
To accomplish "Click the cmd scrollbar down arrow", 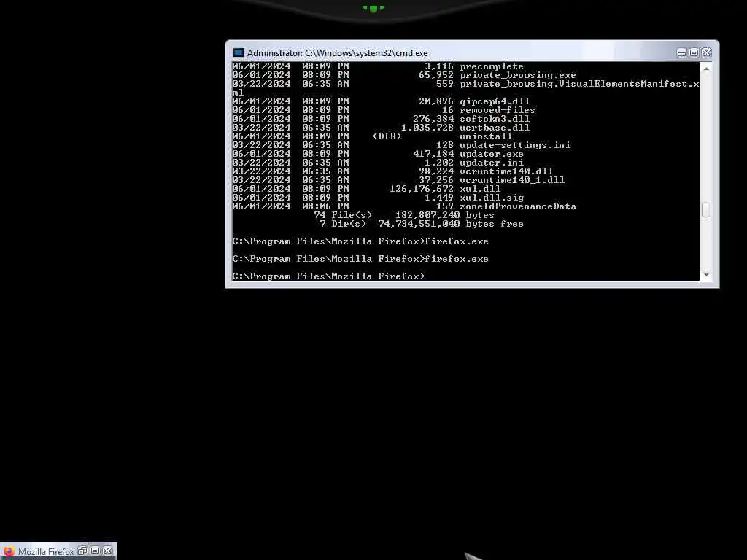I will coord(706,275).
